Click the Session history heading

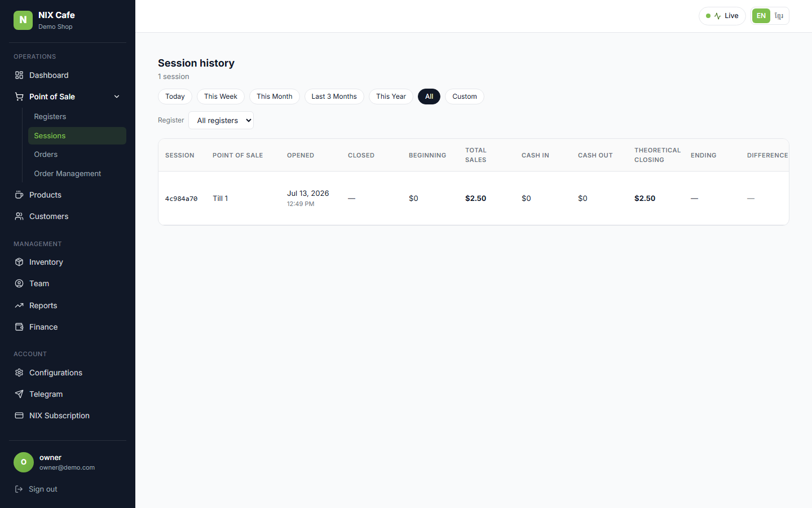[x=196, y=63]
